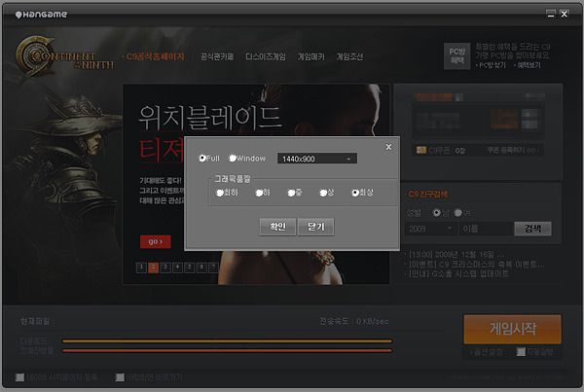This screenshot has height=392, width=584.
Task: Select the 최상 graphics quality option
Action: click(355, 193)
